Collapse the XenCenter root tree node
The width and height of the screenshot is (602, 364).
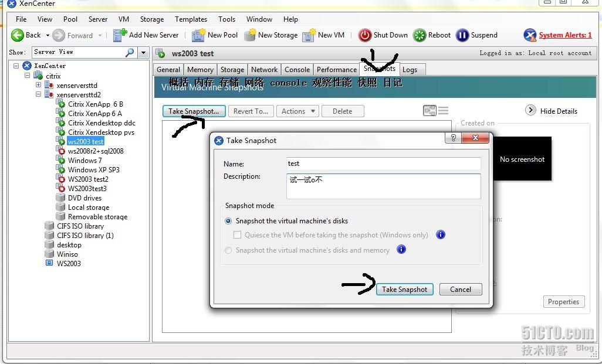16,66
